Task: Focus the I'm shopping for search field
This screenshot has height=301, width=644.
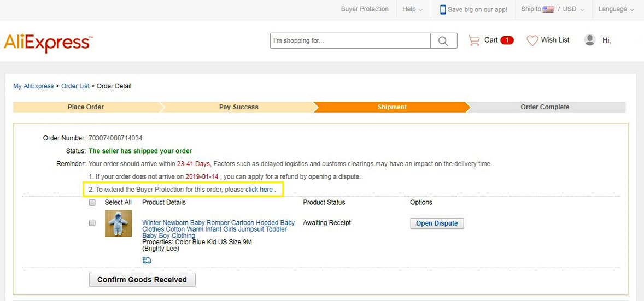Action: coord(350,40)
